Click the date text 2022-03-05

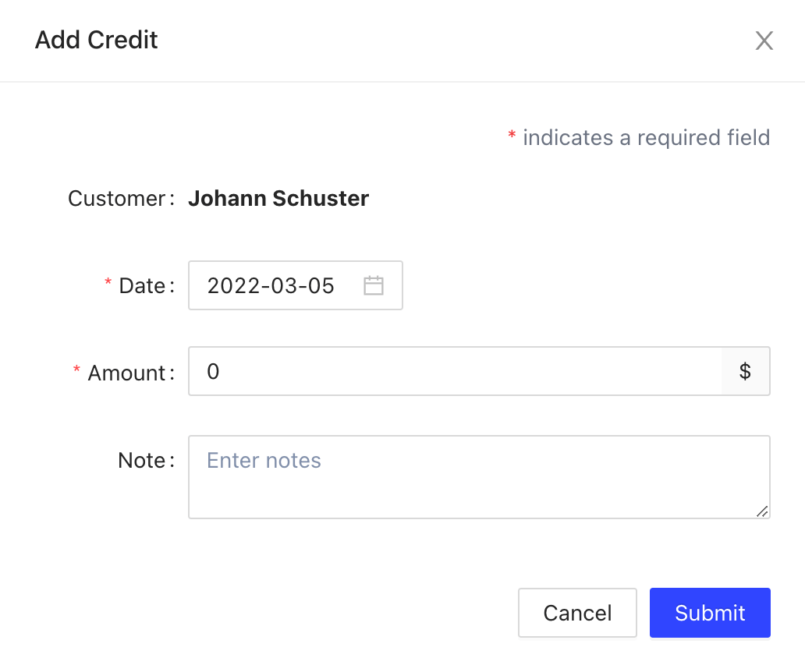click(x=271, y=285)
